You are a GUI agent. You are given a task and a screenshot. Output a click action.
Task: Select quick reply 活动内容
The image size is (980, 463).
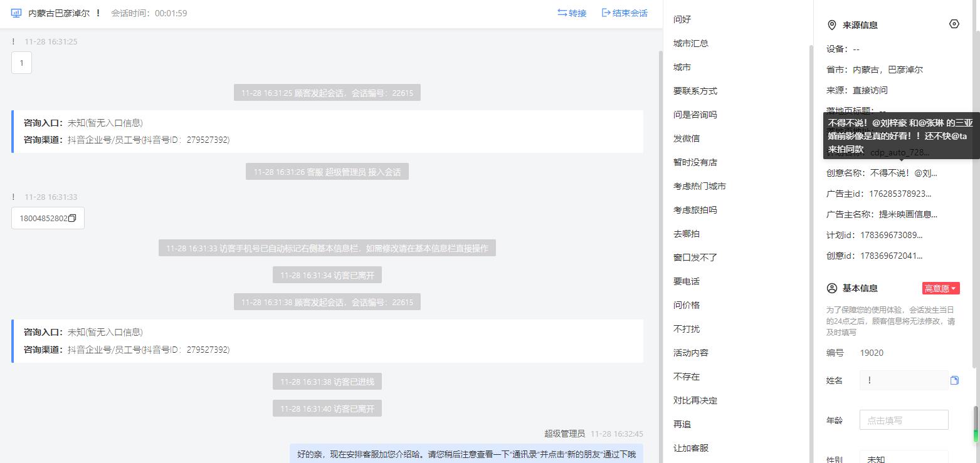point(691,353)
